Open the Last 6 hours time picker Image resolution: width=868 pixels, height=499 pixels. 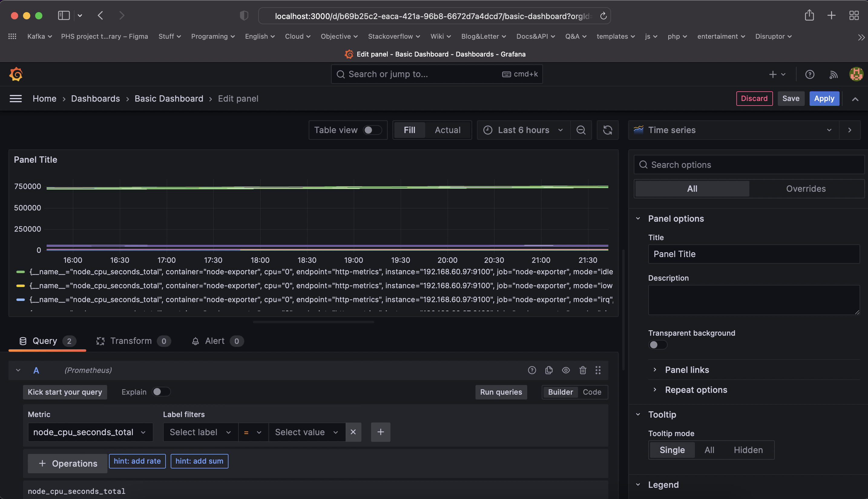coord(523,130)
